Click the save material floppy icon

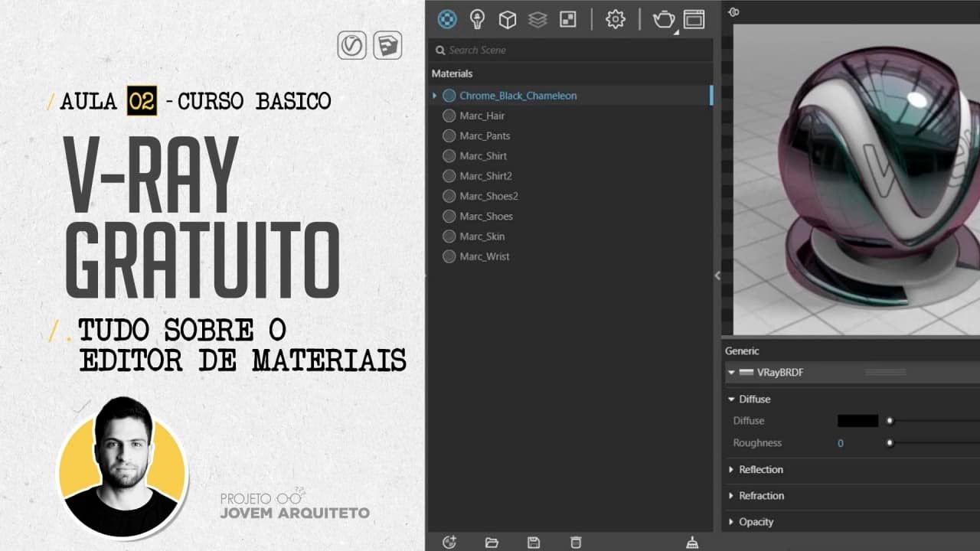[x=534, y=543]
